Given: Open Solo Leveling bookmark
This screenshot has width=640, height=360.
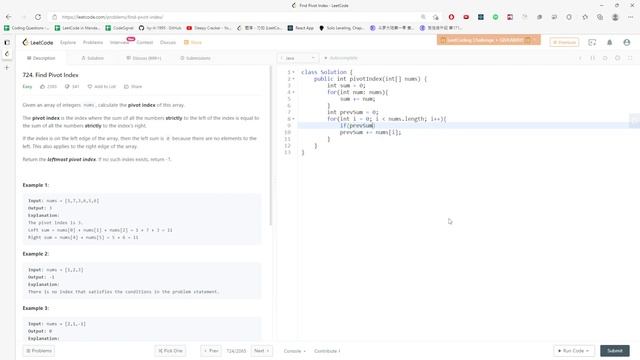Looking at the screenshot, I should pyautogui.click(x=342, y=28).
